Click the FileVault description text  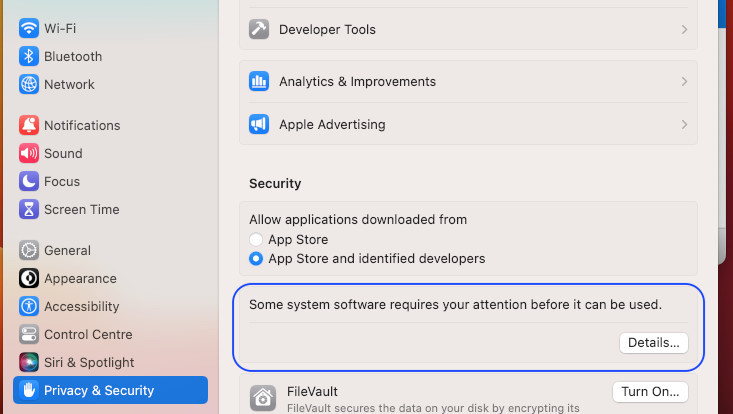[433, 408]
